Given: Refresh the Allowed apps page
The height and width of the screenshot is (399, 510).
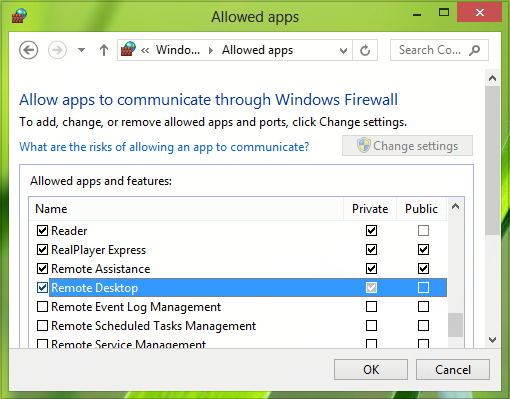Looking at the screenshot, I should point(365,50).
